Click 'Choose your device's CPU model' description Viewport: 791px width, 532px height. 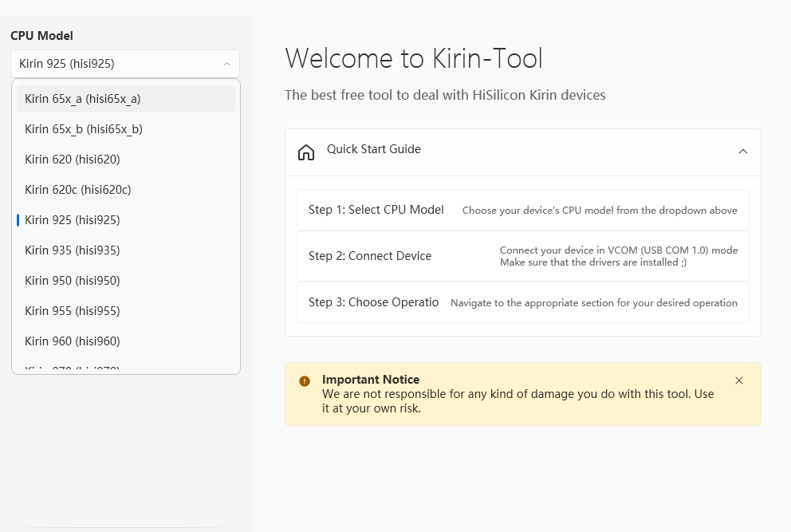tap(600, 211)
